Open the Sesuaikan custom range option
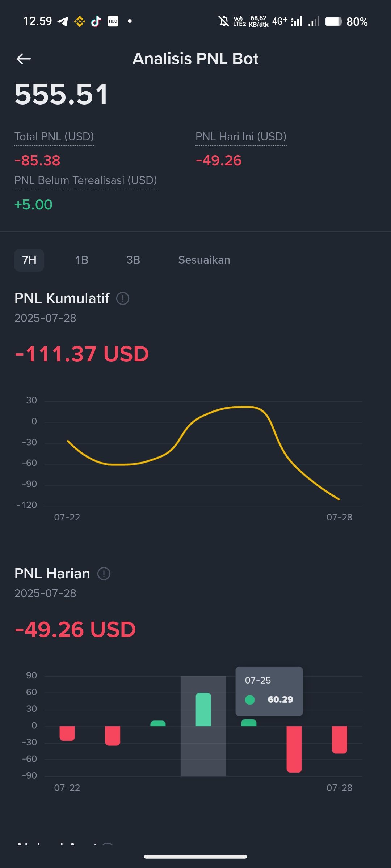Viewport: 391px width, 868px height. coord(204,260)
